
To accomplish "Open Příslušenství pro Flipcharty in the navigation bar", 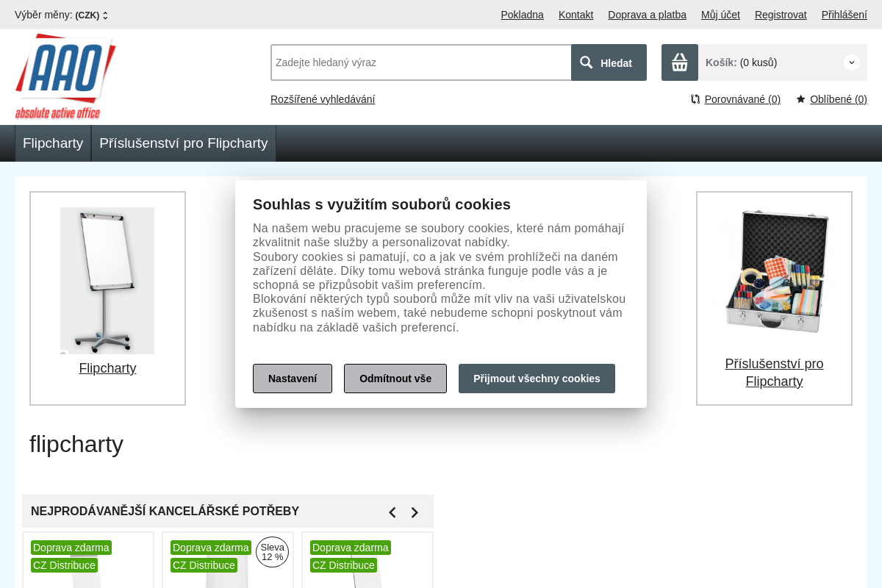I will [x=184, y=143].
